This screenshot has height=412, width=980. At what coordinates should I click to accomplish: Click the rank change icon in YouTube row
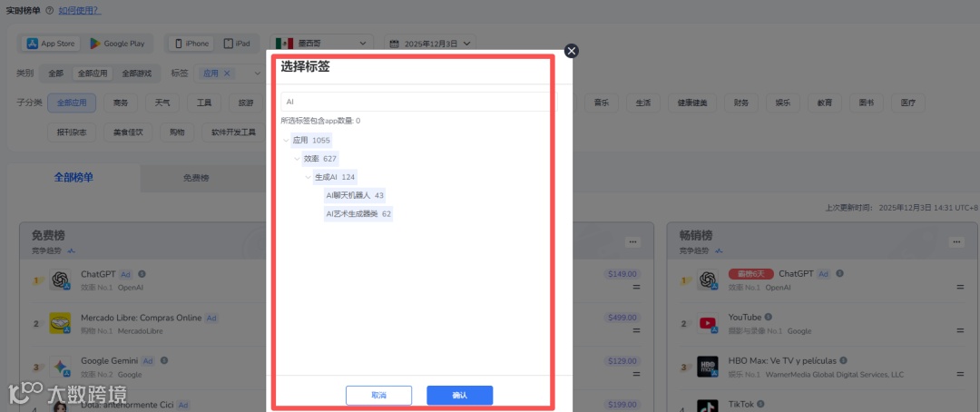[960, 330]
